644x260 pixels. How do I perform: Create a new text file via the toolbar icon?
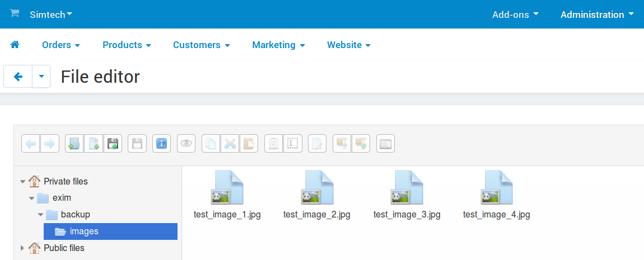[x=94, y=144]
